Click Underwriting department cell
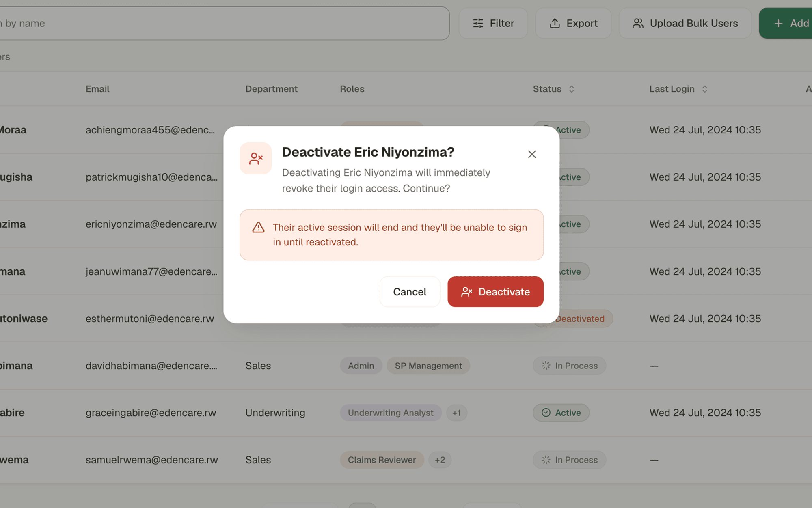The width and height of the screenshot is (812, 508). pyautogui.click(x=275, y=413)
